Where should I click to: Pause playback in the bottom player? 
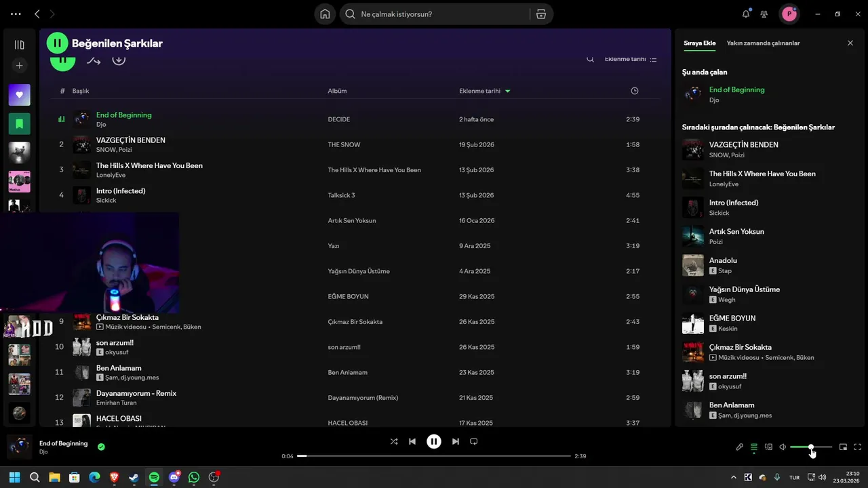434,441
